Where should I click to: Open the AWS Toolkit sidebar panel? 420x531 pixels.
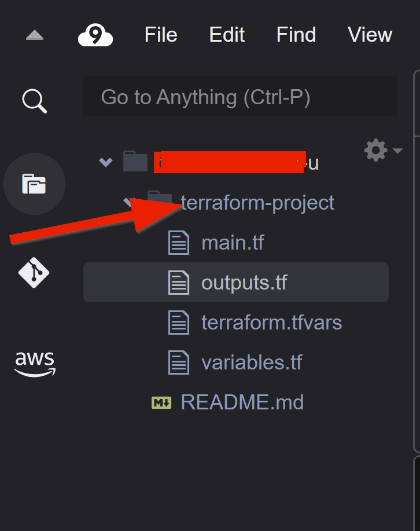coord(35,364)
